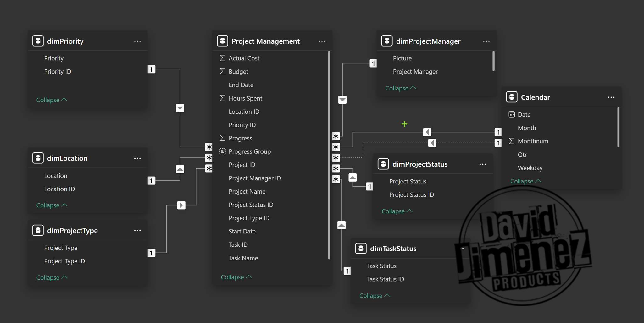Viewport: 644px width, 323px height.
Task: Click the Calendar table field scrollbar
Action: [618, 127]
